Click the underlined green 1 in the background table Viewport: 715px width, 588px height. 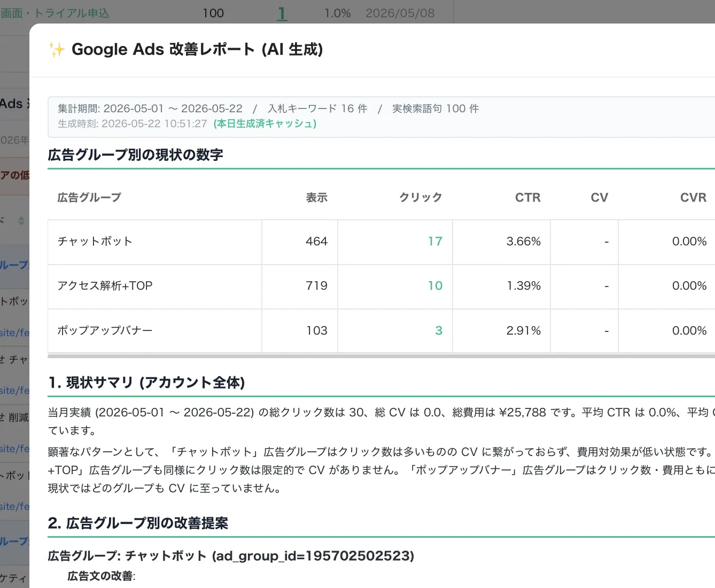(282, 13)
